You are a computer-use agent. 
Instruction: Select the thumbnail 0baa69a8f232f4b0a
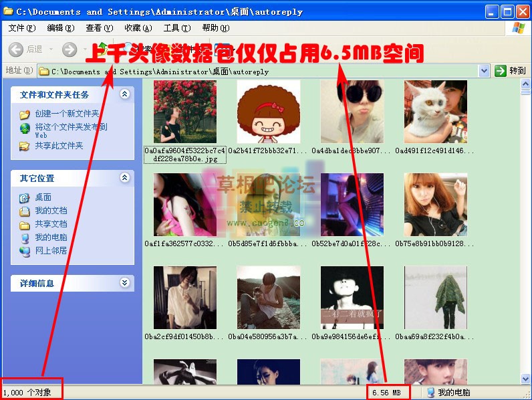pos(436,298)
